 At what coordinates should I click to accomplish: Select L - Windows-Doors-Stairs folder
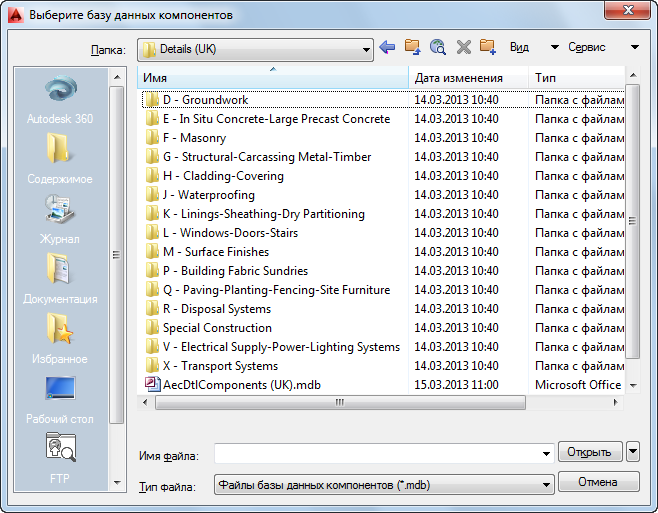[x=230, y=233]
